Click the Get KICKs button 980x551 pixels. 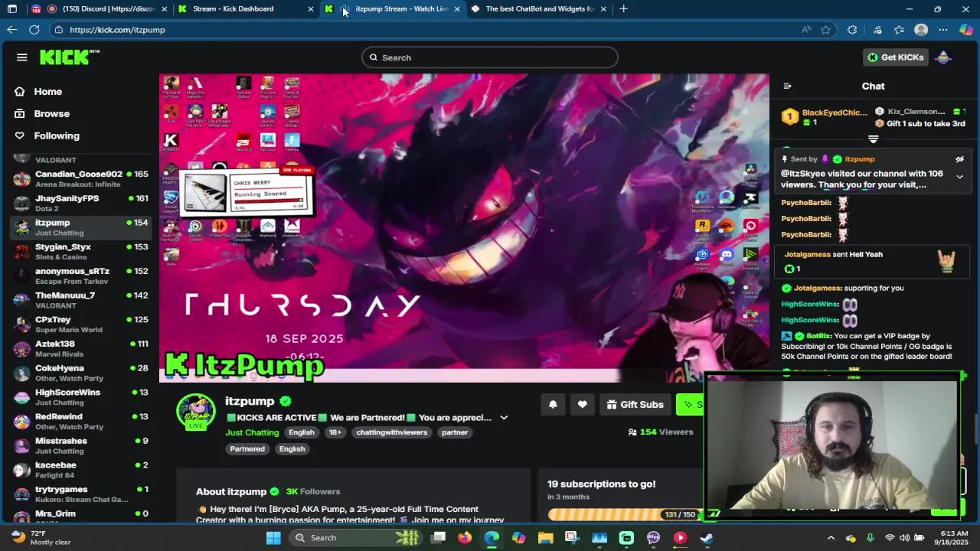tap(895, 57)
